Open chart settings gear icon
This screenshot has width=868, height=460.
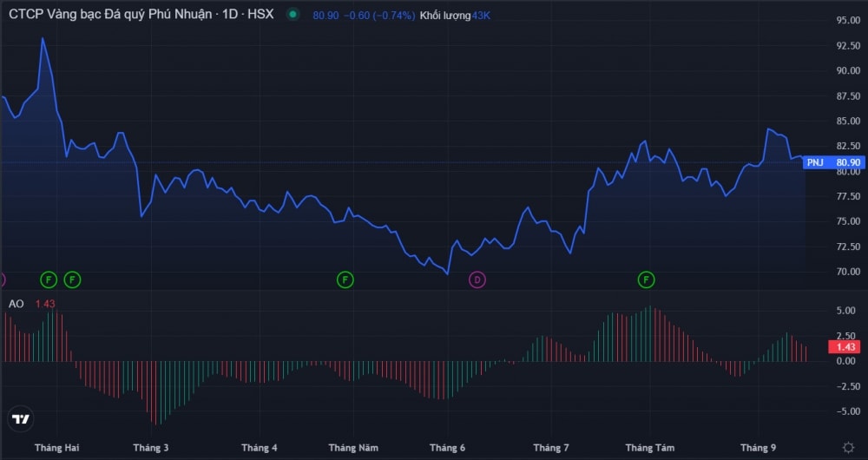tap(848, 447)
